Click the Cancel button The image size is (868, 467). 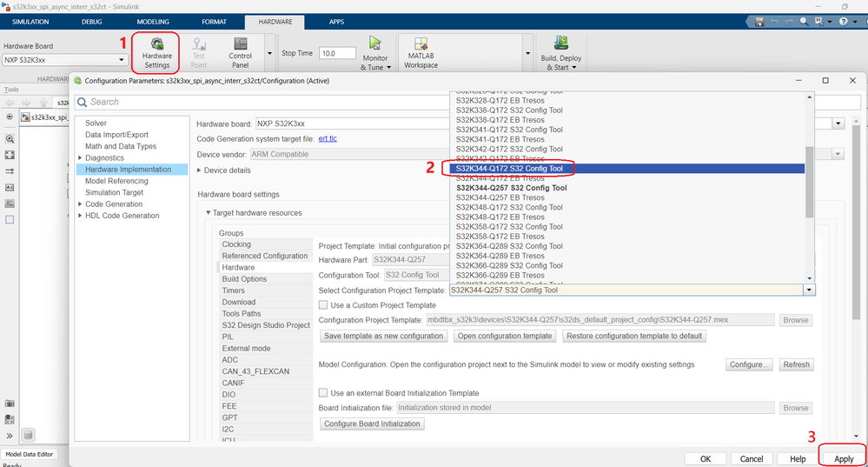752,458
